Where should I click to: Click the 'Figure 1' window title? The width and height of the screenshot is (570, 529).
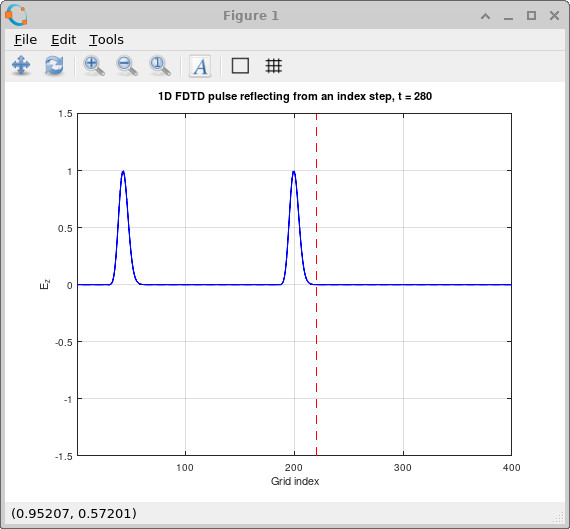[x=251, y=16]
